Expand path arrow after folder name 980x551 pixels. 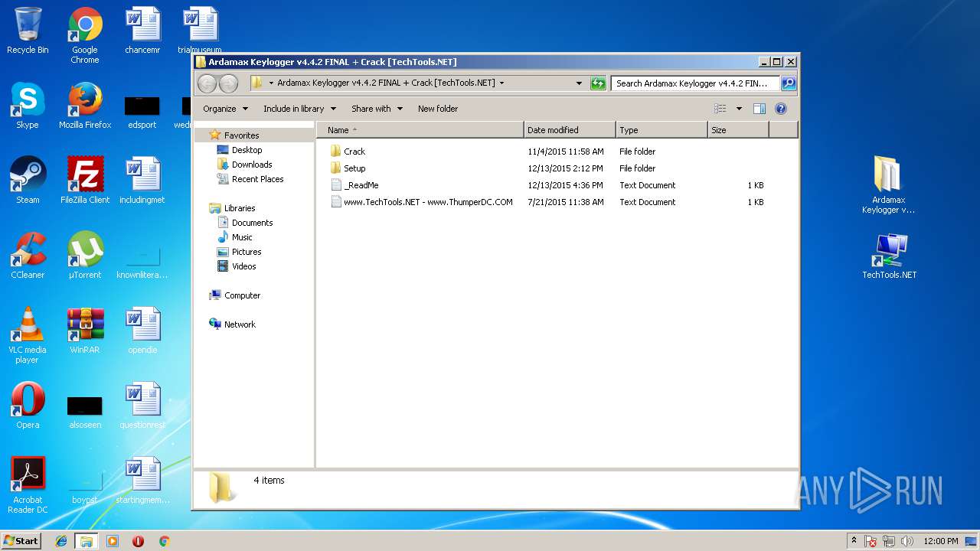(x=501, y=83)
